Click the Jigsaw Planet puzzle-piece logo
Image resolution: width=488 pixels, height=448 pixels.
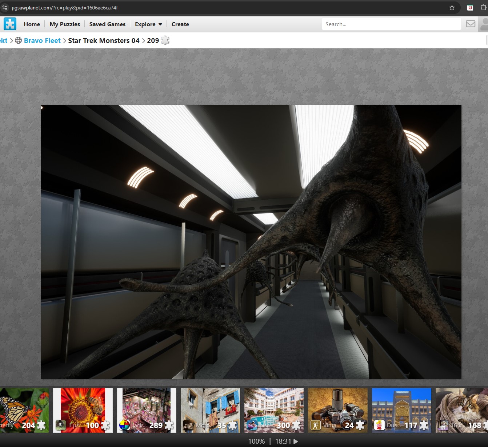(x=10, y=24)
